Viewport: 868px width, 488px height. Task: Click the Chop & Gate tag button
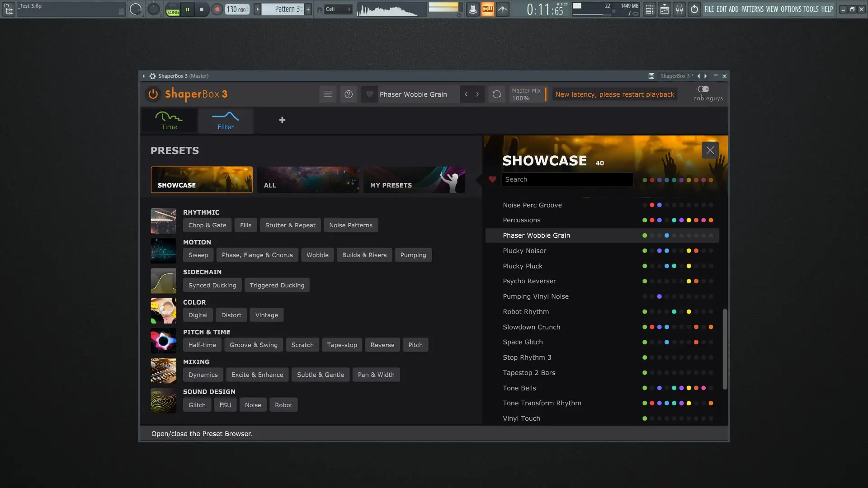point(207,225)
